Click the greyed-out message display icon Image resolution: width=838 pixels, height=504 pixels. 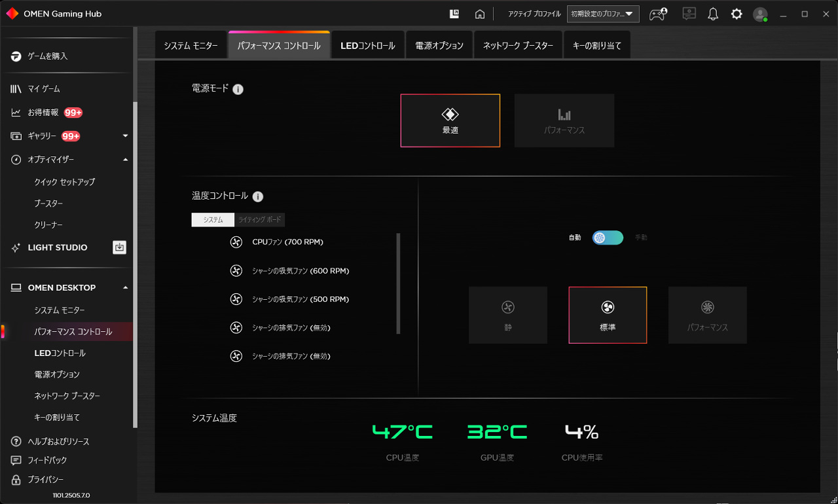coord(689,14)
